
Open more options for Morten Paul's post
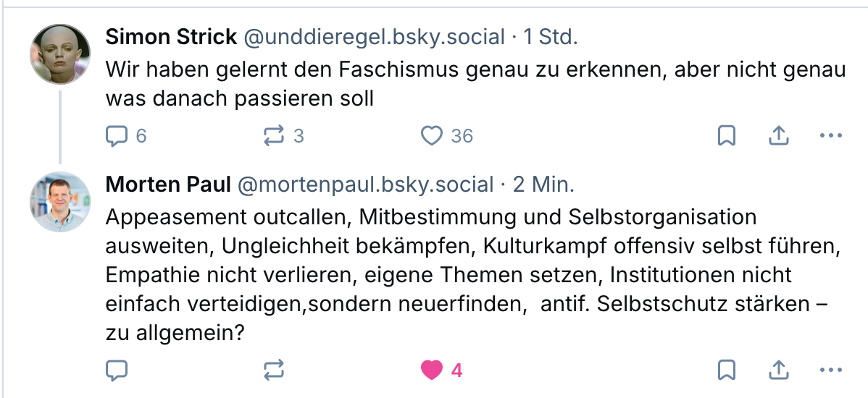[x=830, y=371]
